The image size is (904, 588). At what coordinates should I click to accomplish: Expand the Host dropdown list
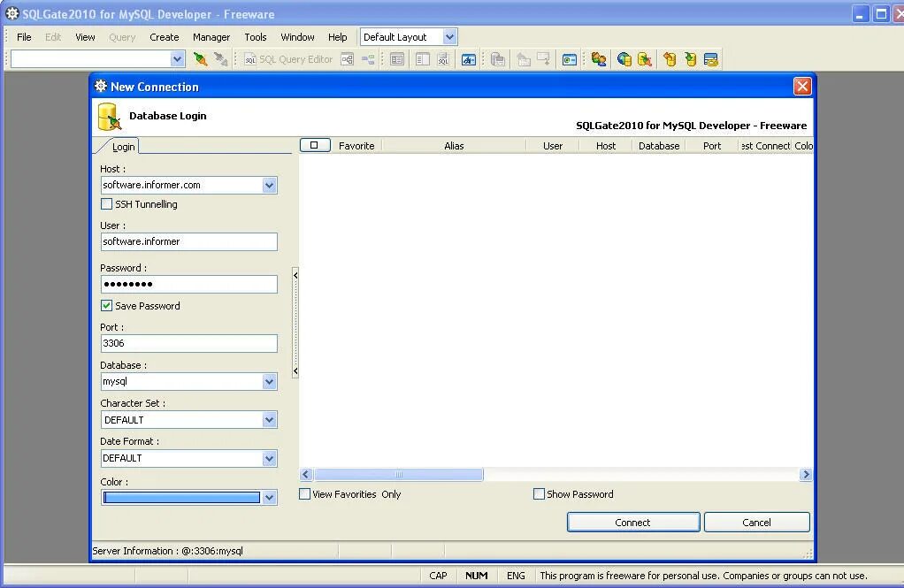(x=269, y=185)
